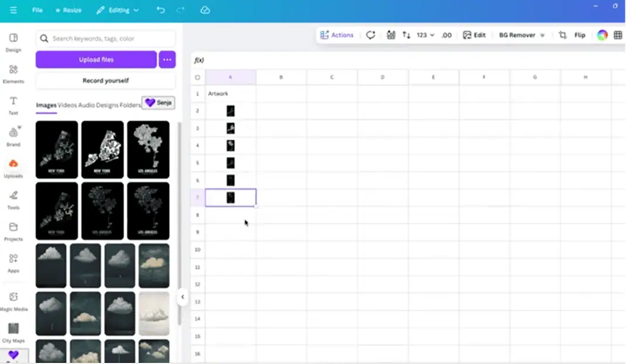Click the Record yourself button
The height and width of the screenshot is (364, 626).
coord(105,81)
